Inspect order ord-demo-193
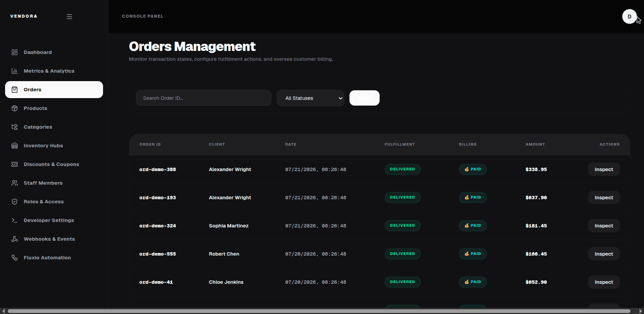Screen dimensions: 644x314 click(604, 198)
